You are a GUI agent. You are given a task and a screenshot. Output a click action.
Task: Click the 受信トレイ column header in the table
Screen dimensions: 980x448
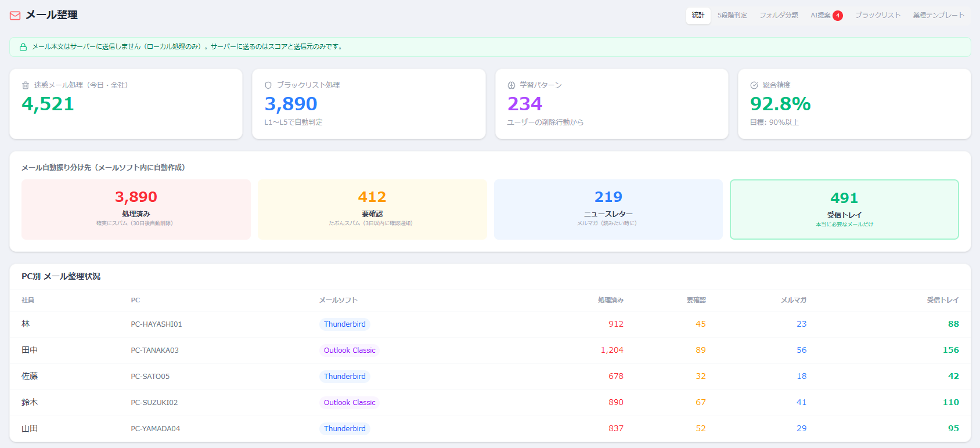[943, 300]
